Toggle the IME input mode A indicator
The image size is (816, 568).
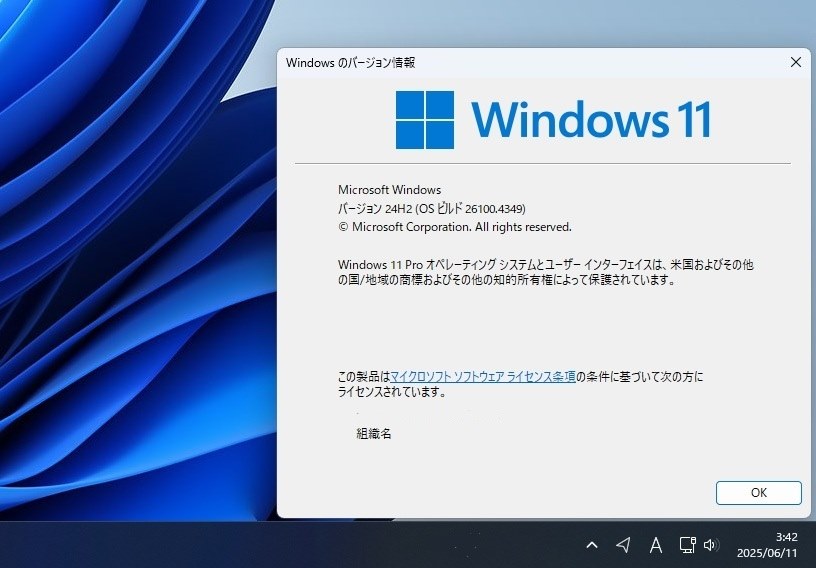[x=656, y=545]
